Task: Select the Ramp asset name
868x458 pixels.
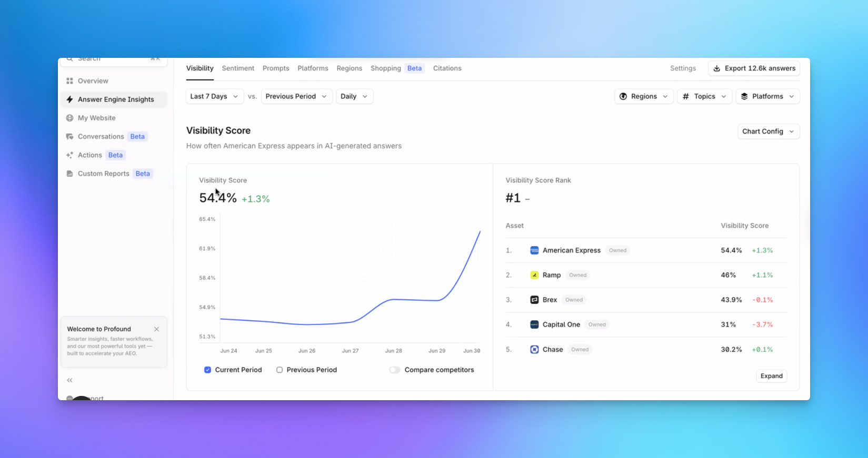Action: point(552,275)
